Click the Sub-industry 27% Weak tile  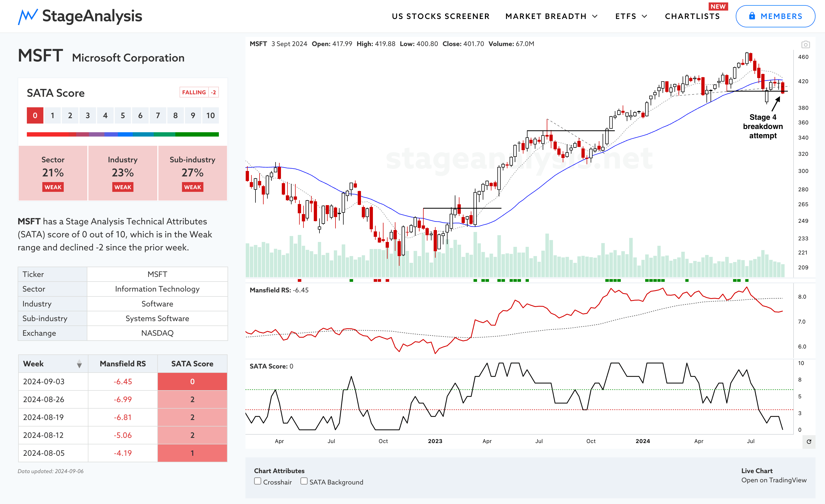tap(192, 173)
